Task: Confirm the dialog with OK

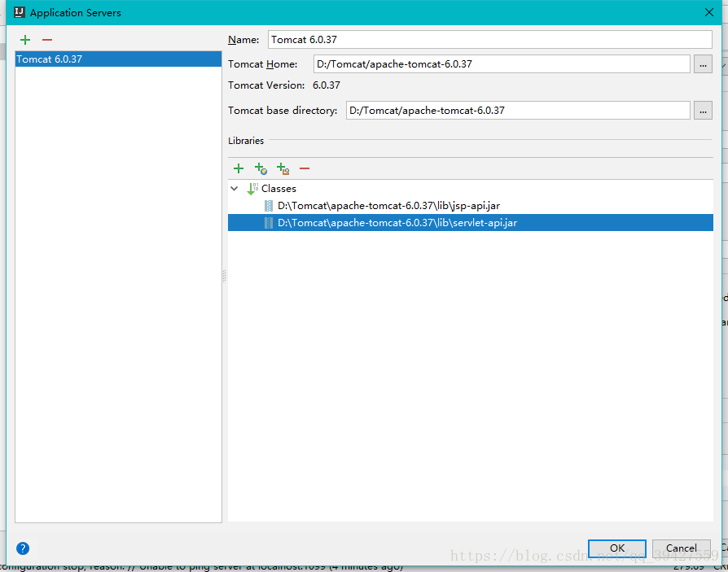Action: [617, 548]
